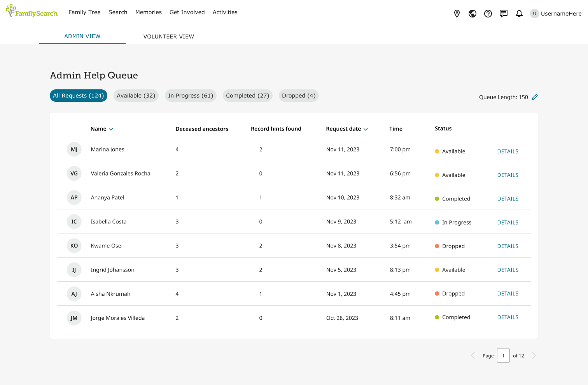This screenshot has height=385, width=588.
Task: Open the UsernameHere account menu
Action: point(556,14)
